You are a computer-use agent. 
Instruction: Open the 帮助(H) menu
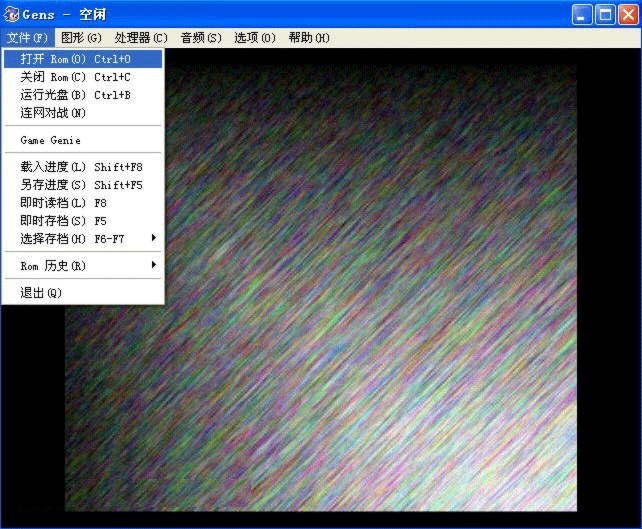(309, 38)
